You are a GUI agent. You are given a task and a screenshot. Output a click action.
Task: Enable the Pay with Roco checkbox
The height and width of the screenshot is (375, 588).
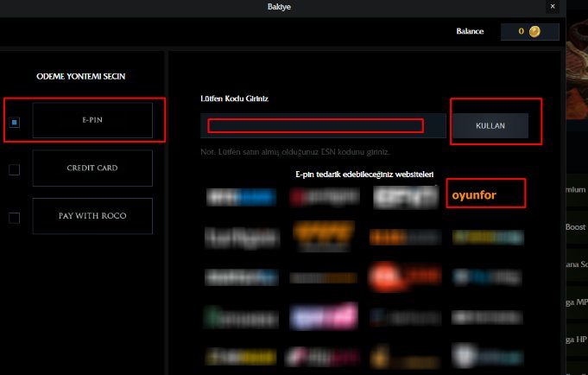pyautogui.click(x=15, y=218)
